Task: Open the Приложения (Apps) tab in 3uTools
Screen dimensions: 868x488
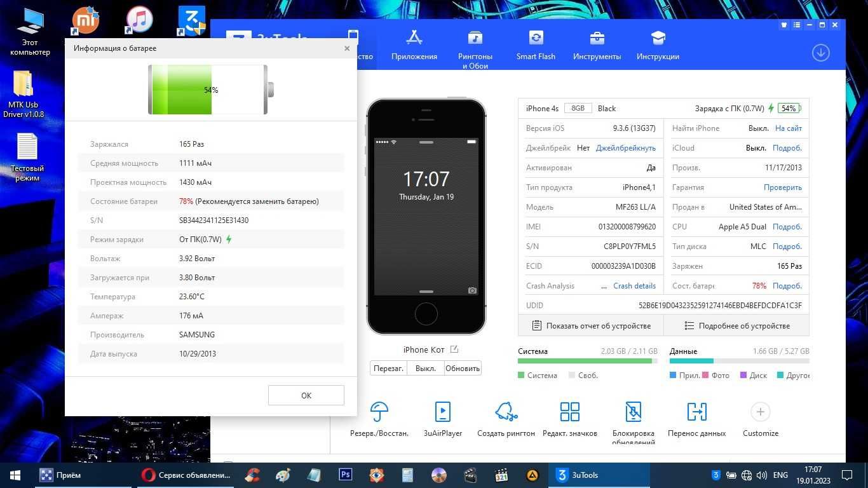Action: 414,45
